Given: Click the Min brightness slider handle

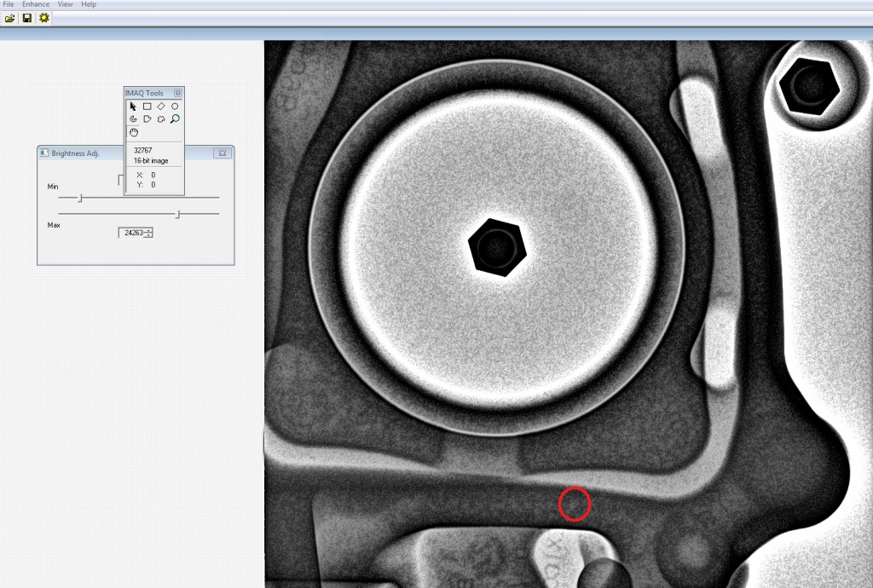Looking at the screenshot, I should 80,198.
